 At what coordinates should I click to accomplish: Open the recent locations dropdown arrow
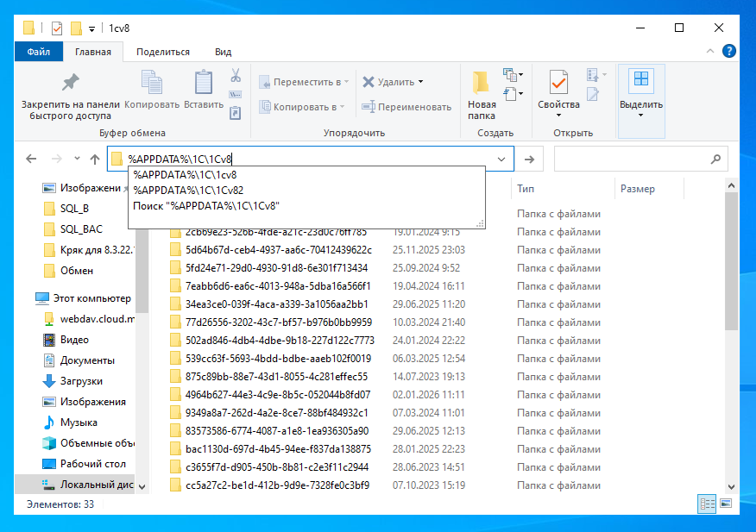pyautogui.click(x=77, y=159)
